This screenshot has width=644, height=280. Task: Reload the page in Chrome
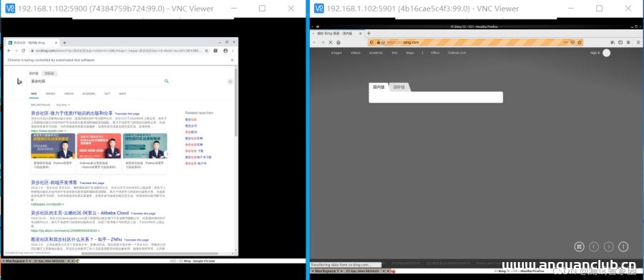(x=24, y=51)
